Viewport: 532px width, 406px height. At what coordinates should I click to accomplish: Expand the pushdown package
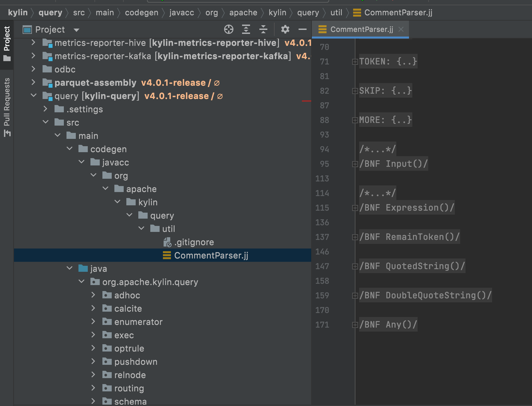tap(93, 361)
